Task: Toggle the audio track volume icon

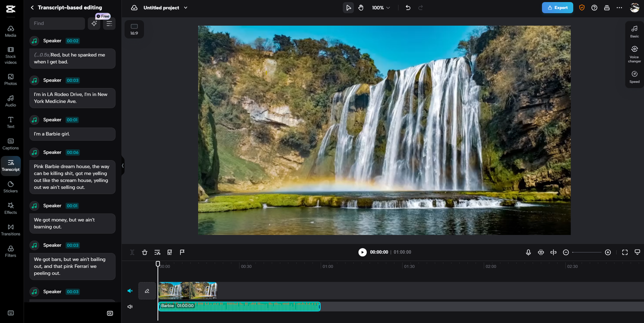Action: (130, 306)
